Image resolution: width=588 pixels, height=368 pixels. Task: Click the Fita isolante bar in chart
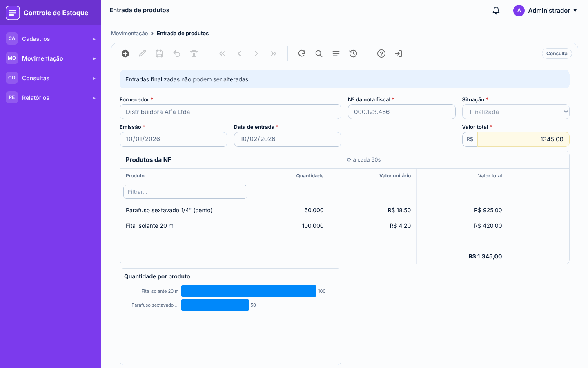pos(249,291)
